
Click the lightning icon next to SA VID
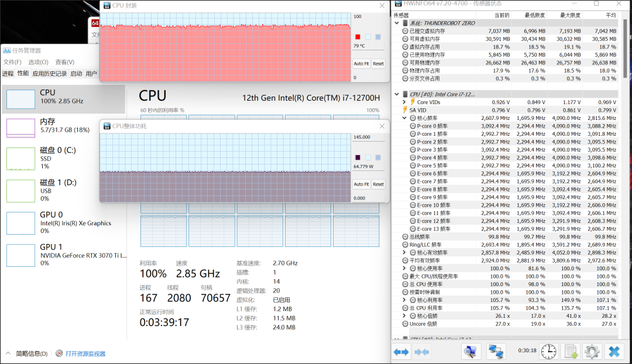tap(405, 110)
